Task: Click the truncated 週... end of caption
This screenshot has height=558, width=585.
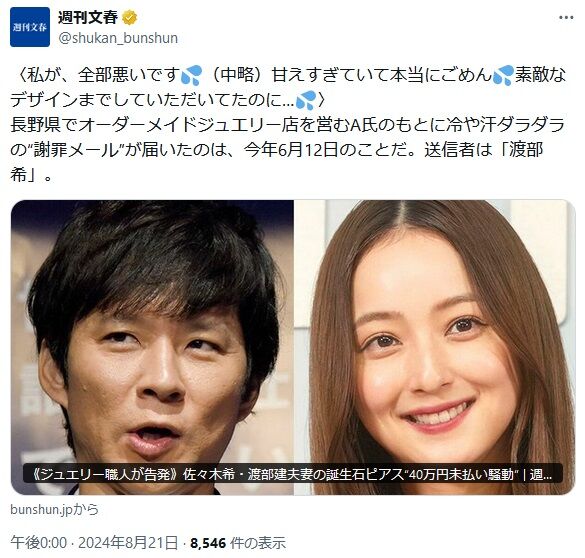Action: tap(541, 474)
